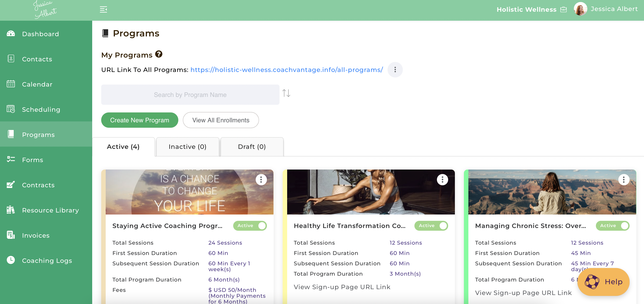
Task: Click View Sign-up Page URL Link for Managing Stress
Action: [x=523, y=293]
